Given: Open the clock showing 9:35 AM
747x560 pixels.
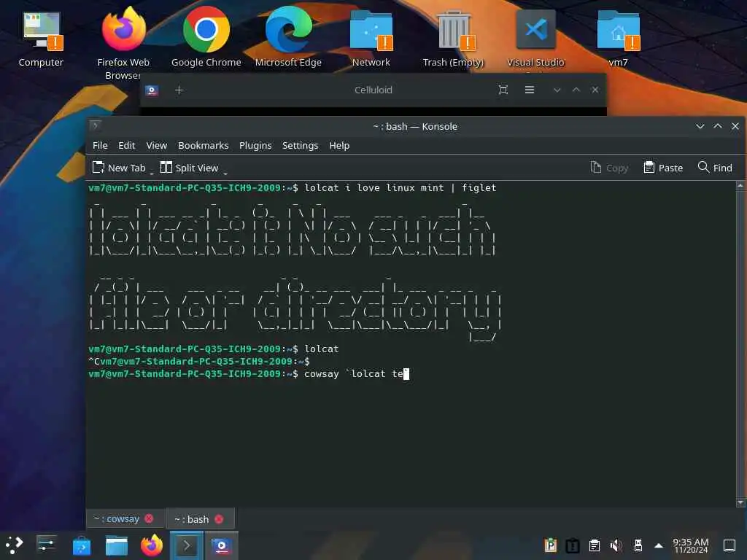Looking at the screenshot, I should pyautogui.click(x=690, y=545).
